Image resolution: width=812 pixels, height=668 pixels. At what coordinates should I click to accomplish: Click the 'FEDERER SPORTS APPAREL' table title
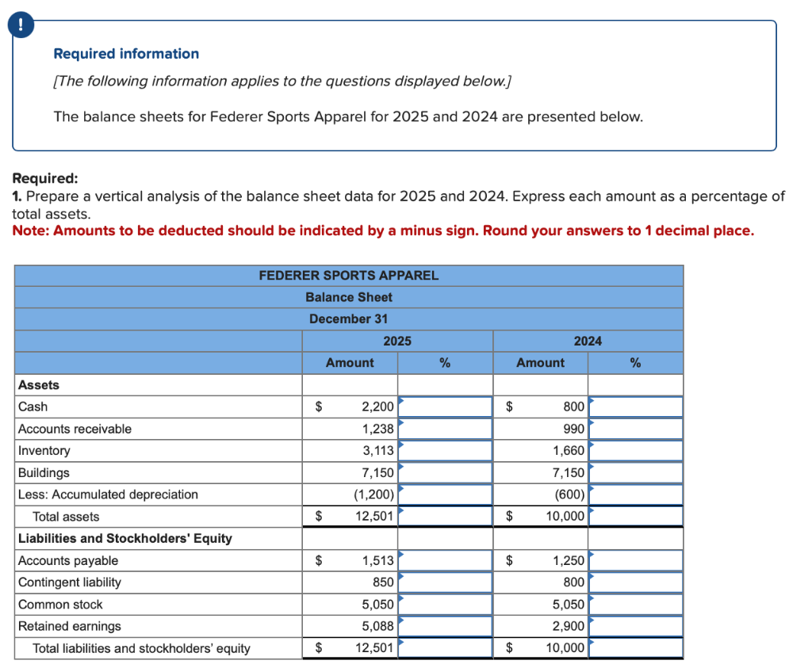click(x=349, y=276)
